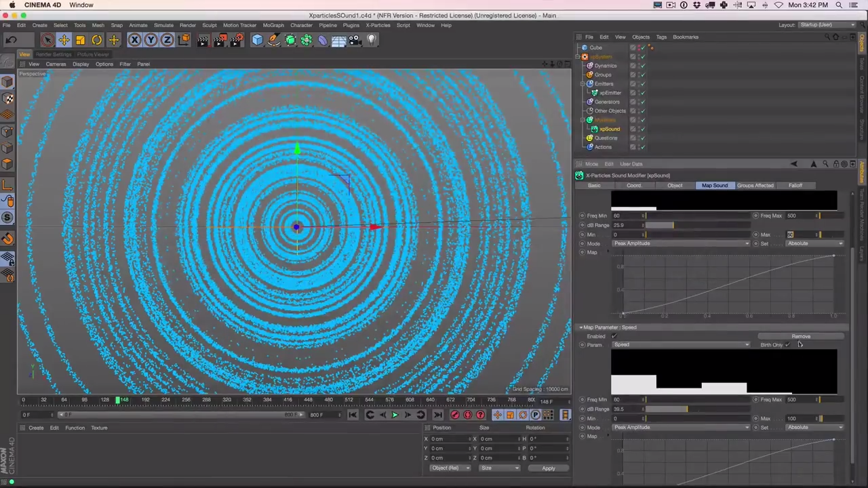The image size is (868, 488).
Task: Click the Subdivision Surface generator icon
Action: click(x=290, y=40)
